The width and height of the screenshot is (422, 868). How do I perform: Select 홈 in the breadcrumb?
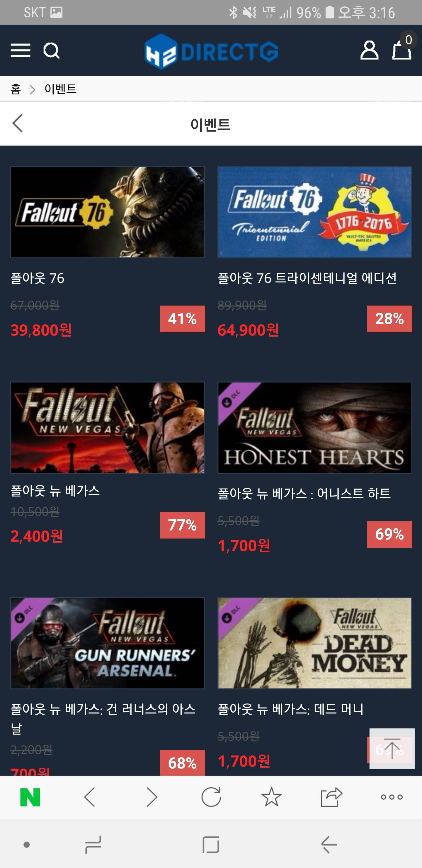[16, 89]
